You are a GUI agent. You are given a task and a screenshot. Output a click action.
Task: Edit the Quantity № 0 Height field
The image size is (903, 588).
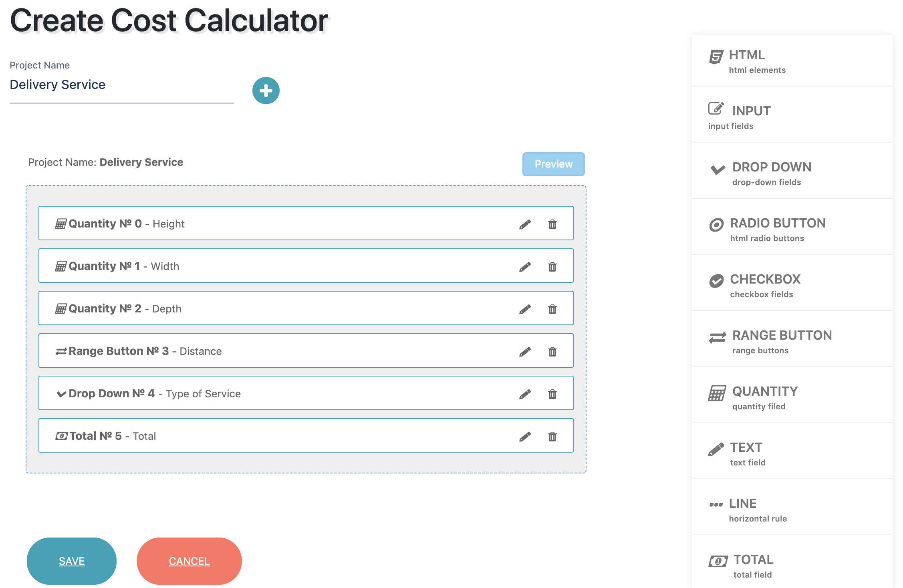tap(525, 224)
